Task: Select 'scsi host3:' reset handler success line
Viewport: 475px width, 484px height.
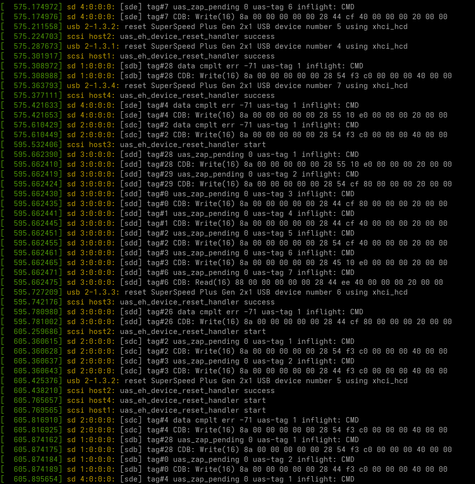Action: point(138,302)
